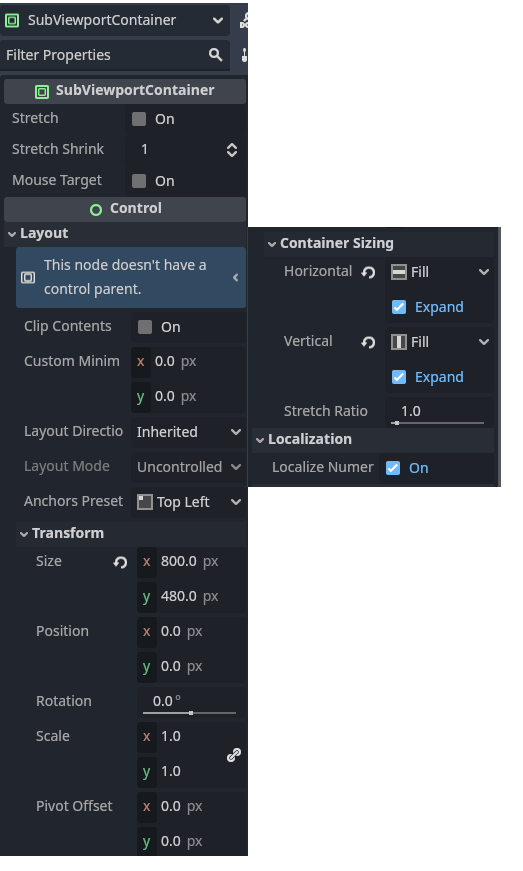Open the Layout Direction Inherited dropdown
The height and width of the screenshot is (871, 523).
pyautogui.click(x=188, y=432)
